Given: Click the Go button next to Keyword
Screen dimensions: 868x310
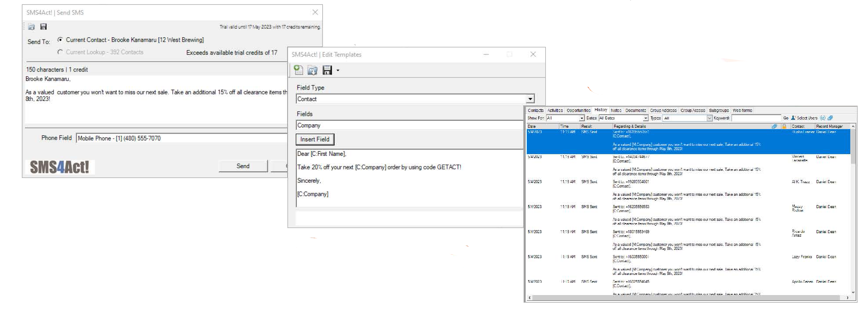Looking at the screenshot, I should (786, 118).
